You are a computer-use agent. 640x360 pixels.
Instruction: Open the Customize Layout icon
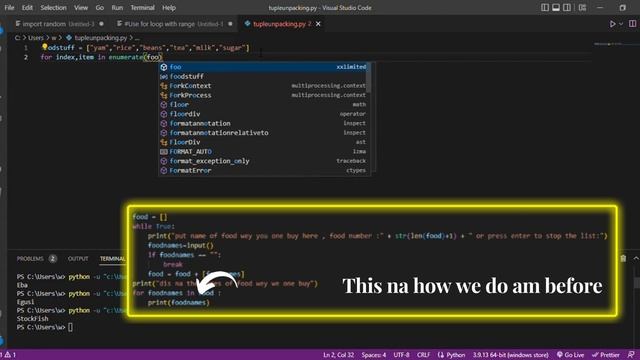tap(582, 8)
